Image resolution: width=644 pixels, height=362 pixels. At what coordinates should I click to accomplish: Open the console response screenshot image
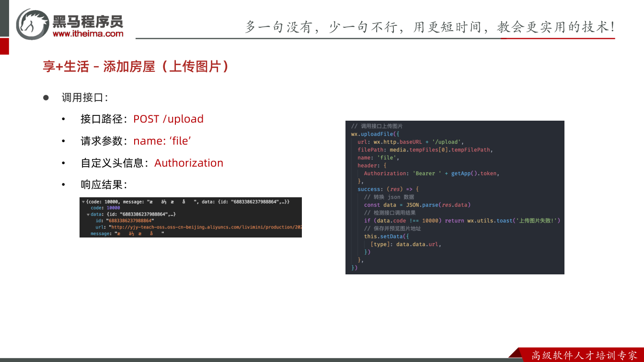[x=191, y=217]
